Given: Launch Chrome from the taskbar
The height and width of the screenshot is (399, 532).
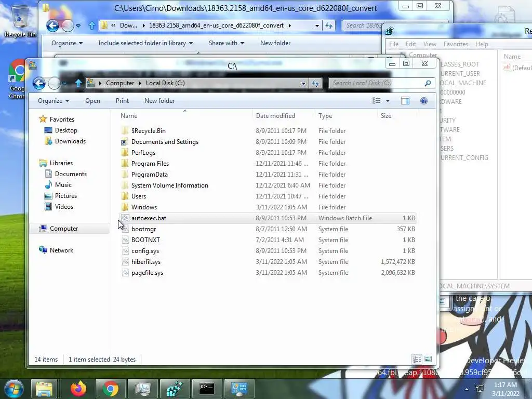Looking at the screenshot, I should [x=110, y=389].
